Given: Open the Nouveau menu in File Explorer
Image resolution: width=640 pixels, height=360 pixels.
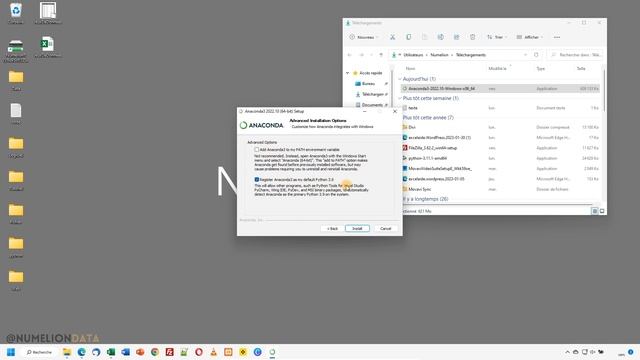Looking at the screenshot, I should pos(364,37).
